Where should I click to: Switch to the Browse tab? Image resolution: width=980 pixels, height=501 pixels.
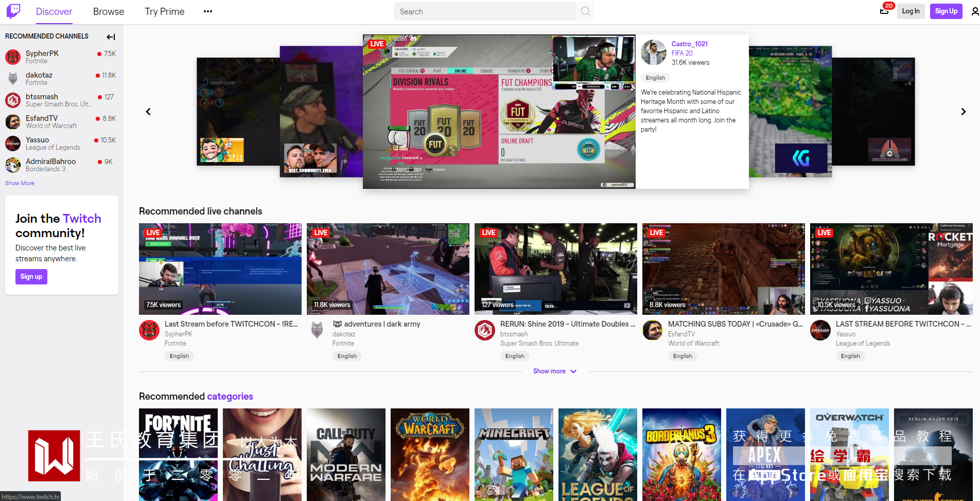(109, 11)
